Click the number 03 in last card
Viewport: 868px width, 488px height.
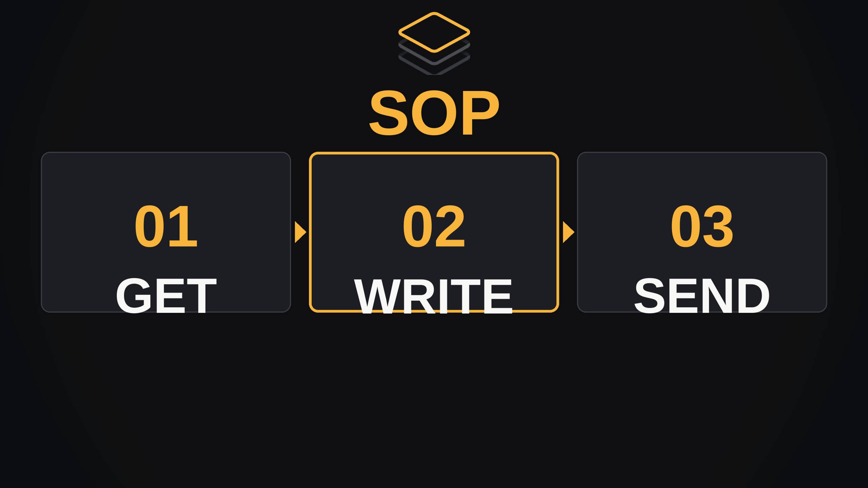pyautogui.click(x=702, y=226)
